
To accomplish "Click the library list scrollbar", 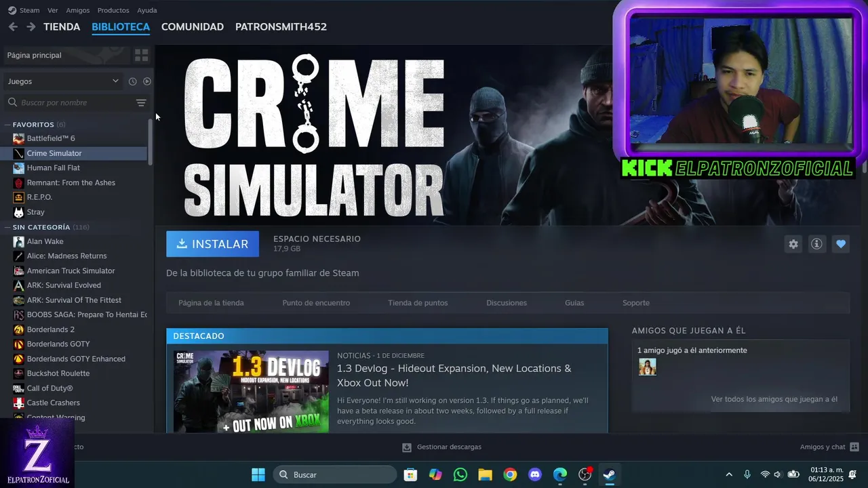I will [x=151, y=142].
